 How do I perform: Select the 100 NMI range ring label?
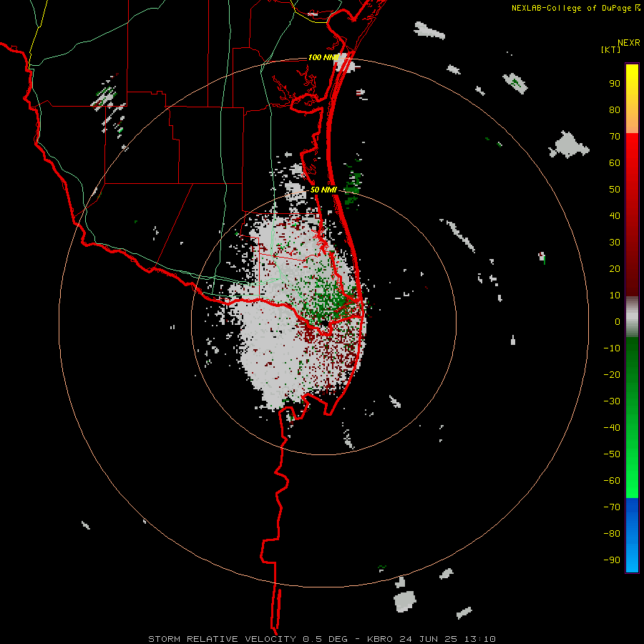323,57
